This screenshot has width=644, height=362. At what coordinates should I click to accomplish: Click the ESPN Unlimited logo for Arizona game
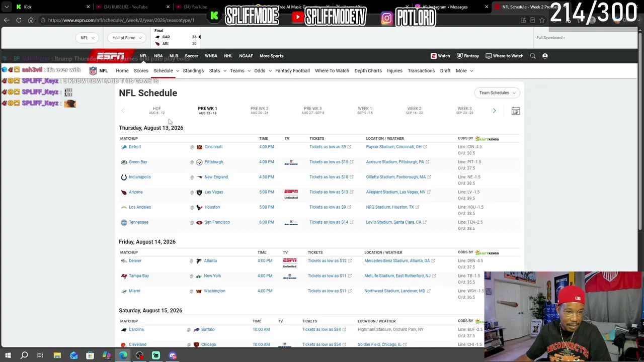[291, 194]
